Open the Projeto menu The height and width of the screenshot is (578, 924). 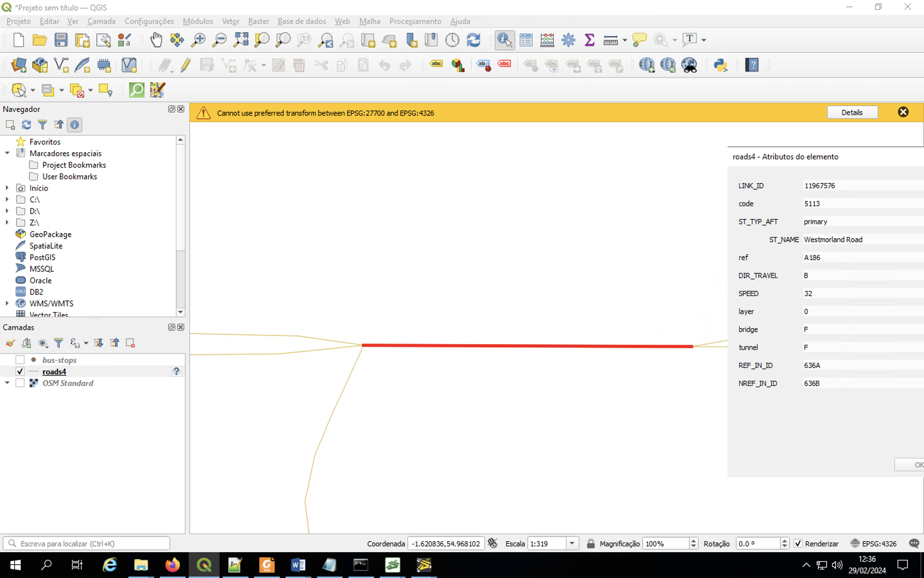19,22
